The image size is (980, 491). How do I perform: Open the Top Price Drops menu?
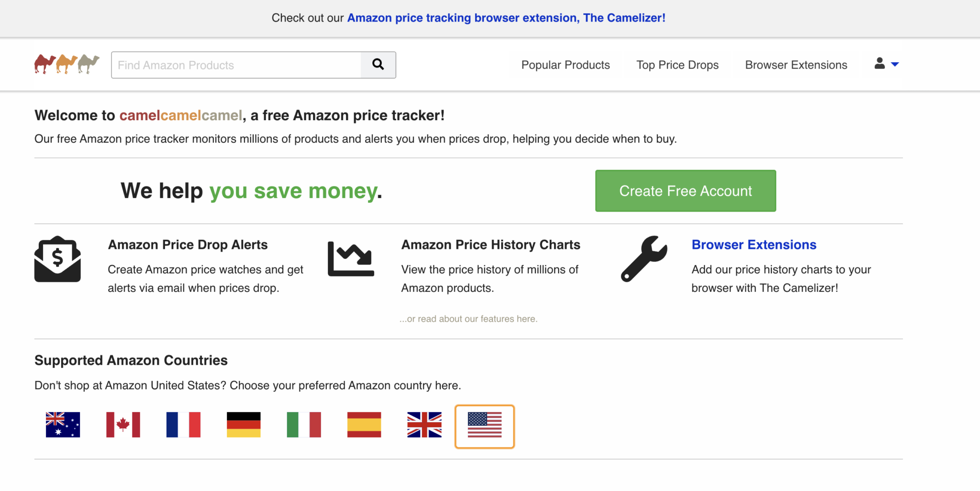(x=677, y=65)
